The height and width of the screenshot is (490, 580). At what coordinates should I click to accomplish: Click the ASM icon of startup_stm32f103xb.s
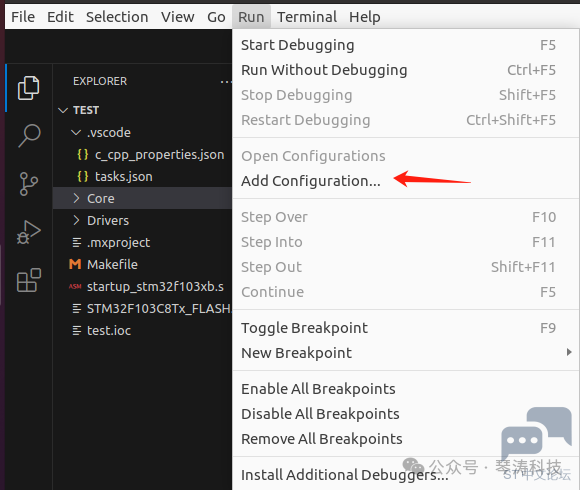pyautogui.click(x=75, y=286)
